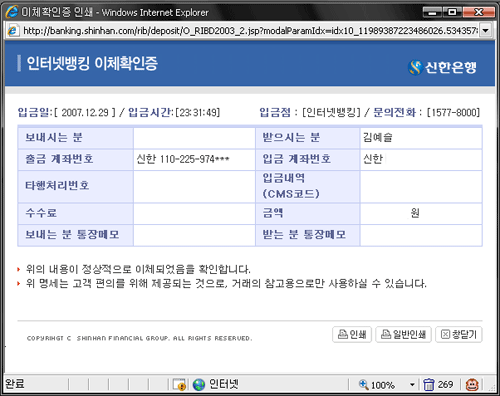Click the Shinhan Financial Group copyright notice
The width and height of the screenshot is (500, 396).
(x=139, y=338)
